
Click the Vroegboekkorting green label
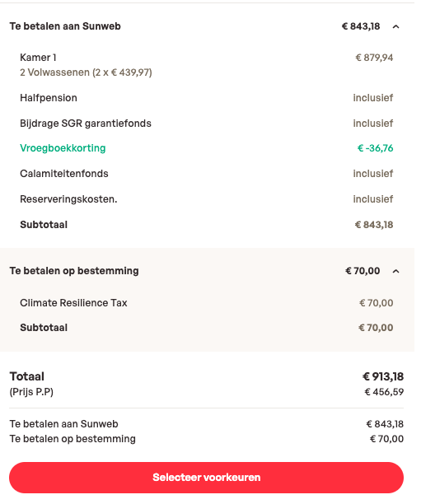click(x=63, y=148)
